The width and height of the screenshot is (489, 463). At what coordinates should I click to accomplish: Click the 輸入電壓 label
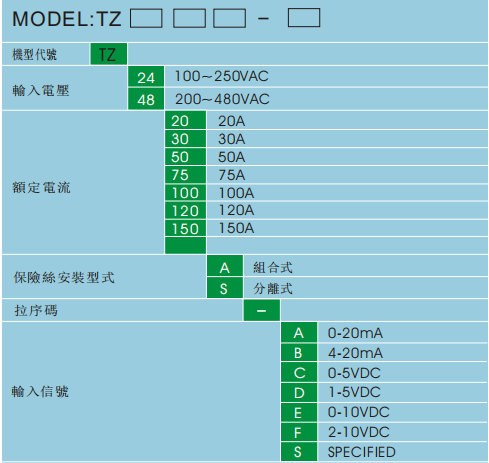(x=41, y=90)
